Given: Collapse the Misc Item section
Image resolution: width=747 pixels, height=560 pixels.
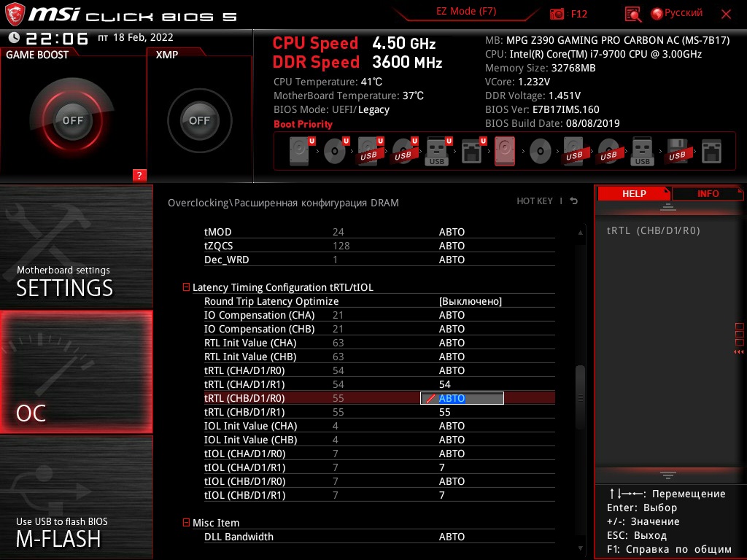Looking at the screenshot, I should tap(186, 522).
